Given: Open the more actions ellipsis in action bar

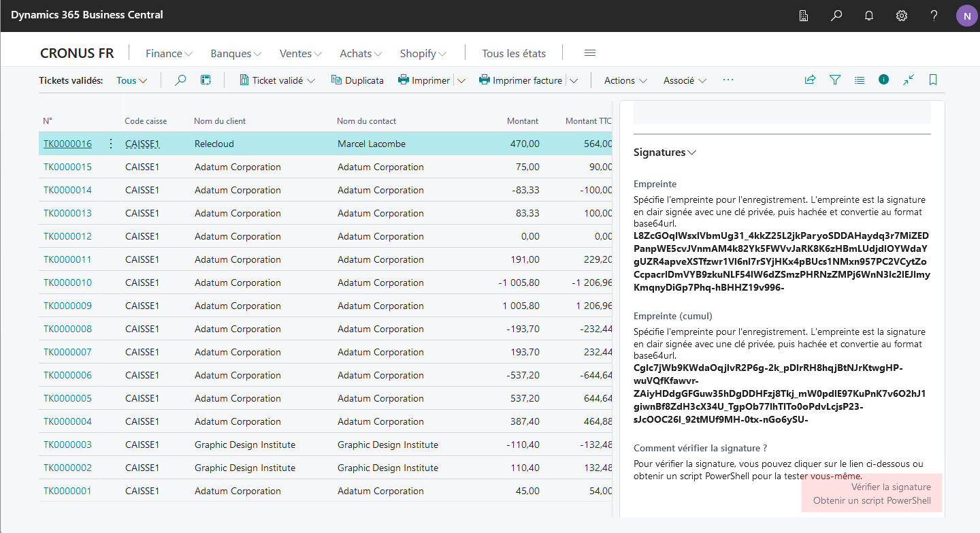Looking at the screenshot, I should 728,80.
